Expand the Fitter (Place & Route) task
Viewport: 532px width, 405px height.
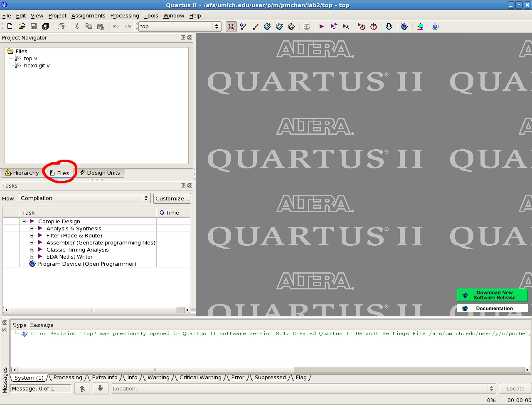pyautogui.click(x=32, y=235)
